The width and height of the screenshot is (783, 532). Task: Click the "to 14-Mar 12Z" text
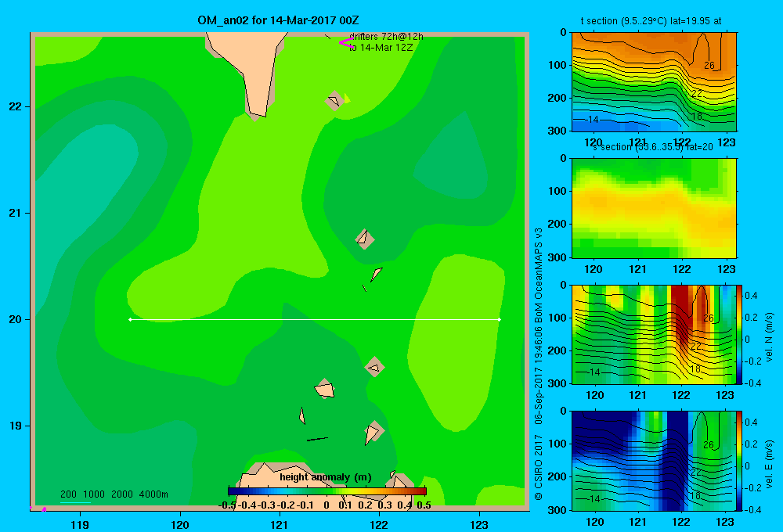point(381,48)
